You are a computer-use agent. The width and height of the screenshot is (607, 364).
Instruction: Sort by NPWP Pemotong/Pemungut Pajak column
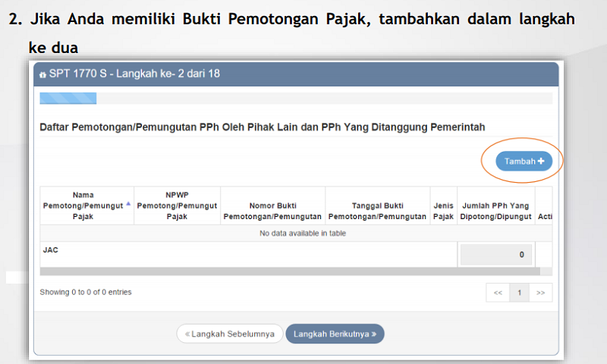[x=177, y=206]
